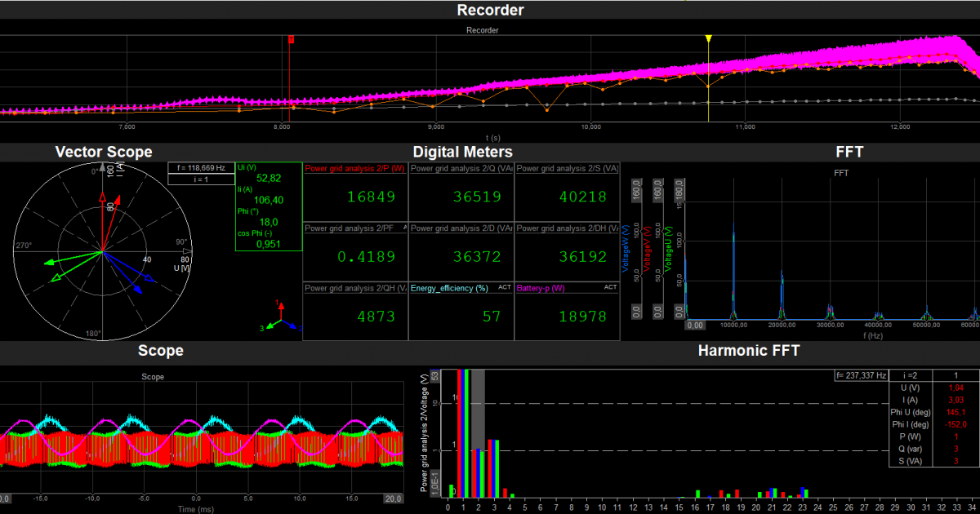The height and width of the screenshot is (514, 980).
Task: Click the Harmonic FFT panel header
Action: 749,351
